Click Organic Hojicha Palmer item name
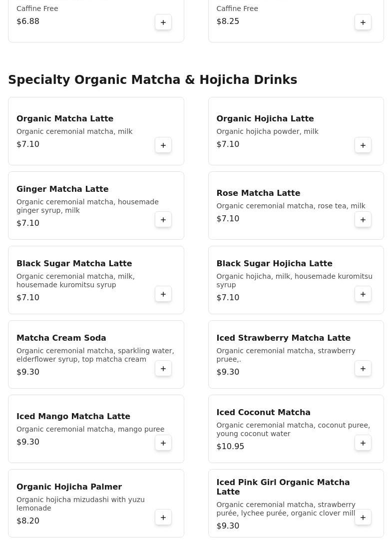Image resolution: width=392 pixels, height=558 pixels. click(x=69, y=487)
